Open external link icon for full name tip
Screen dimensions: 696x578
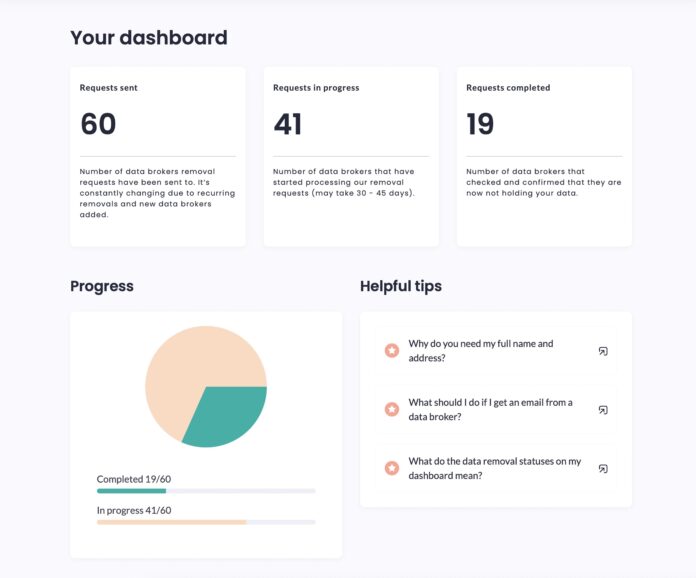pyautogui.click(x=603, y=351)
